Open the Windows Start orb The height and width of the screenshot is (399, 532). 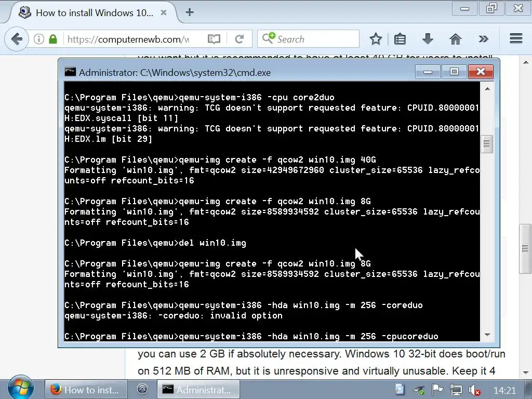pyautogui.click(x=21, y=389)
